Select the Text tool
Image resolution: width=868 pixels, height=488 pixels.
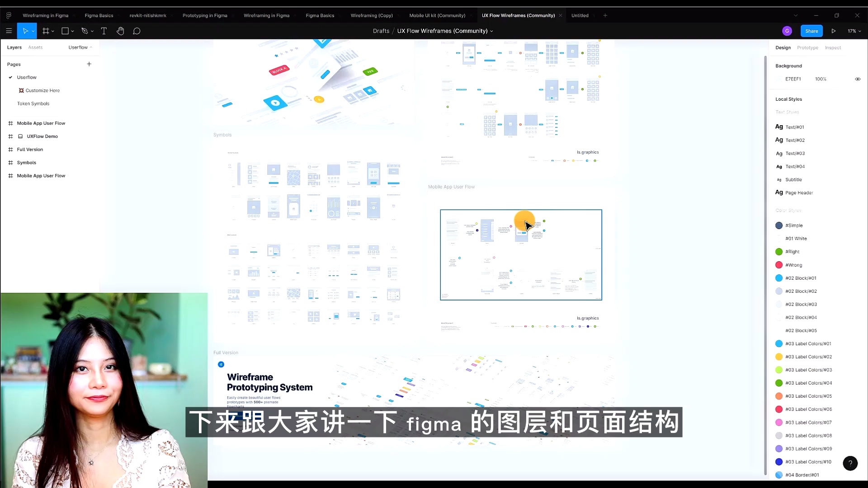[104, 31]
